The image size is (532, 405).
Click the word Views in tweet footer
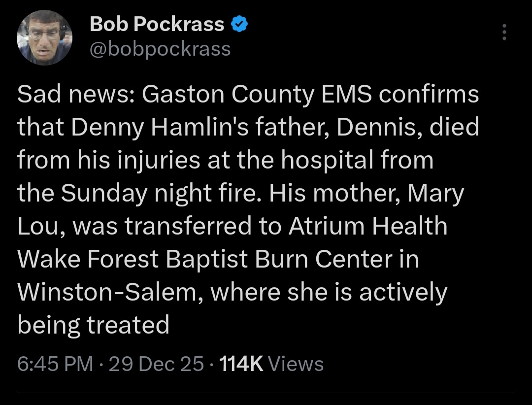click(297, 364)
